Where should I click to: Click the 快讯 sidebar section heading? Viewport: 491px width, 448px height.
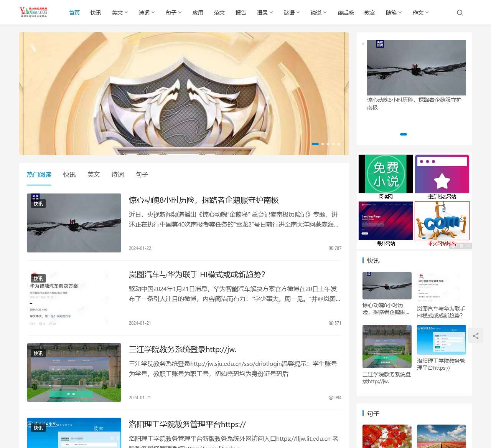(373, 260)
